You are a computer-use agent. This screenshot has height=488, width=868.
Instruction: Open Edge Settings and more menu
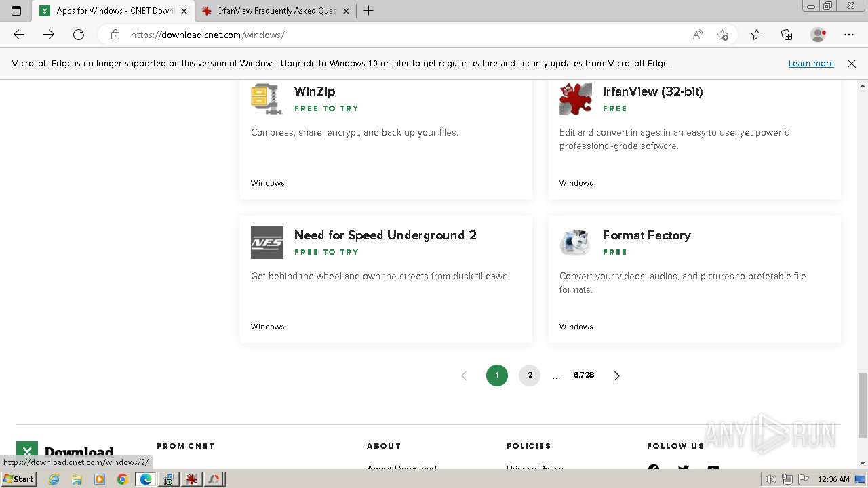pyautogui.click(x=849, y=35)
